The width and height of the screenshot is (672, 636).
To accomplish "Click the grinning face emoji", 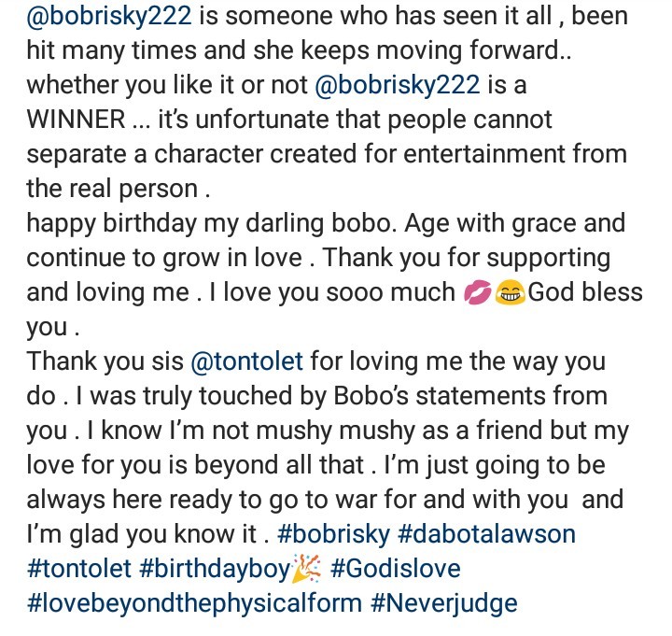I will point(510,292).
